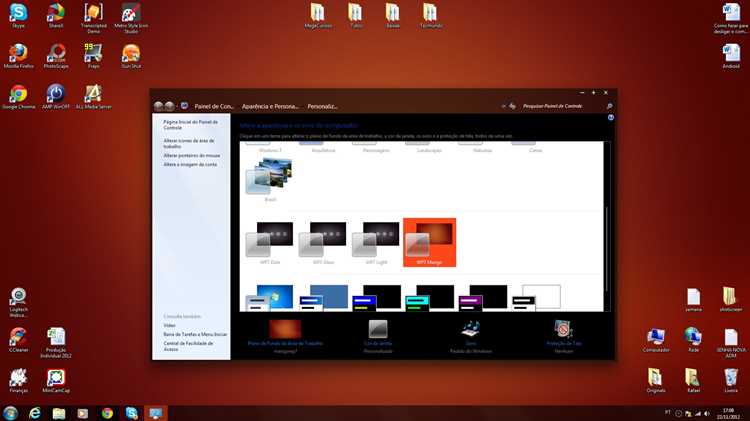Select the white high contrast theme

tap(536, 298)
